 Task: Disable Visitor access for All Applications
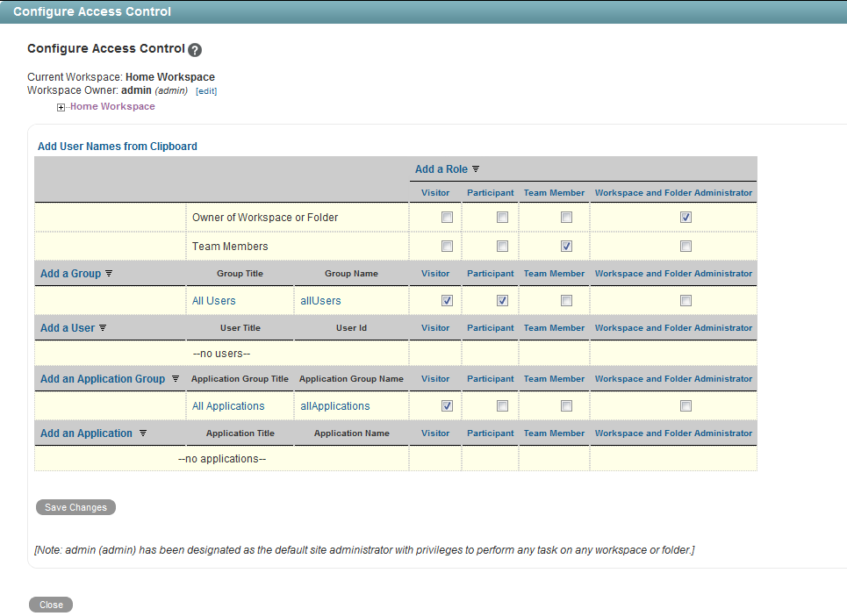click(x=447, y=405)
